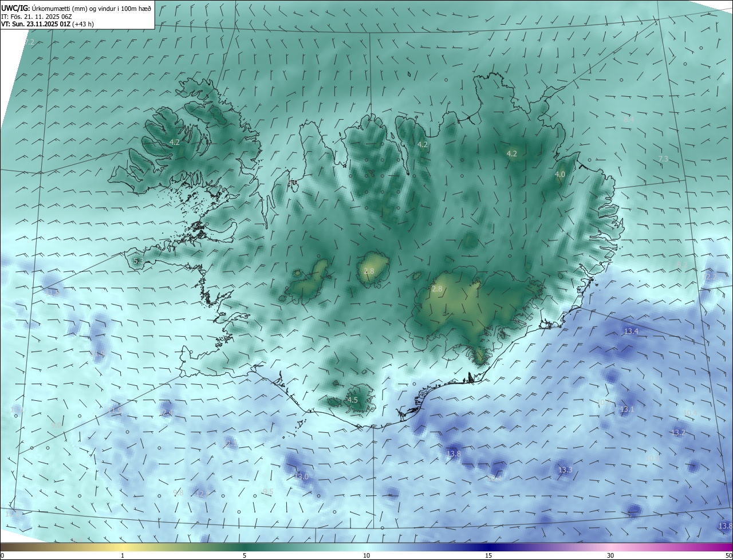Click the 9.5 value near the bottom
733x560 pixels.
pyautogui.click(x=267, y=491)
